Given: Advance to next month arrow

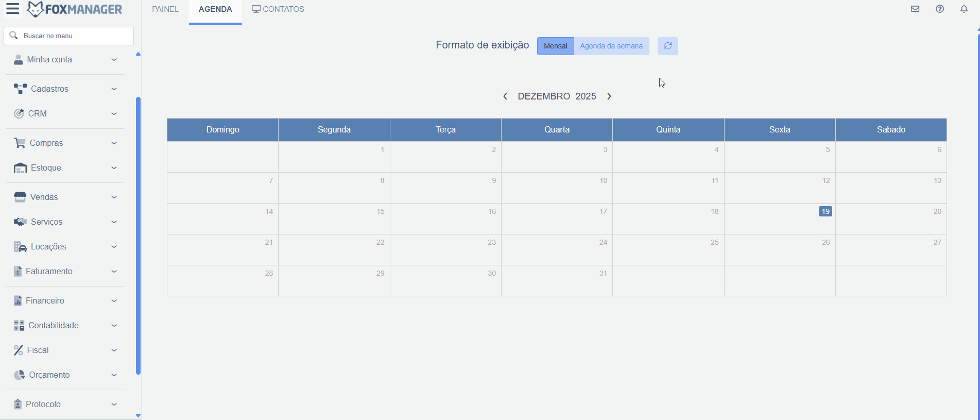Looking at the screenshot, I should (609, 96).
